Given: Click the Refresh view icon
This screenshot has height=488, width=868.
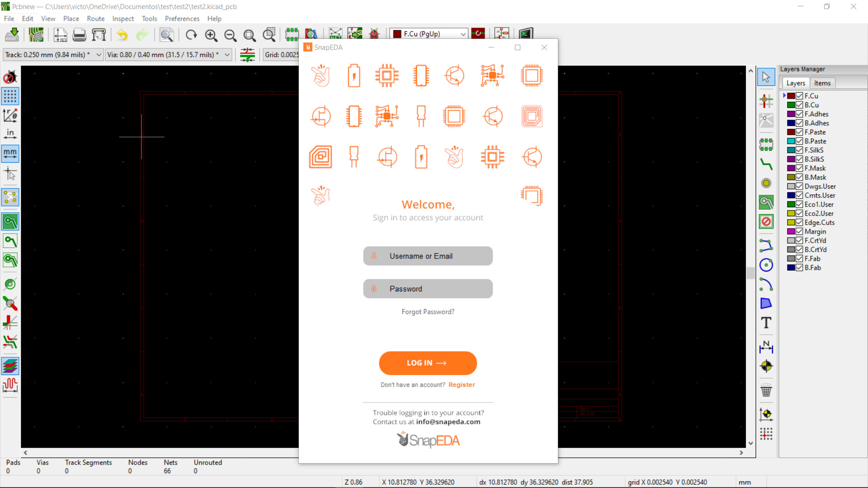Looking at the screenshot, I should point(191,34).
